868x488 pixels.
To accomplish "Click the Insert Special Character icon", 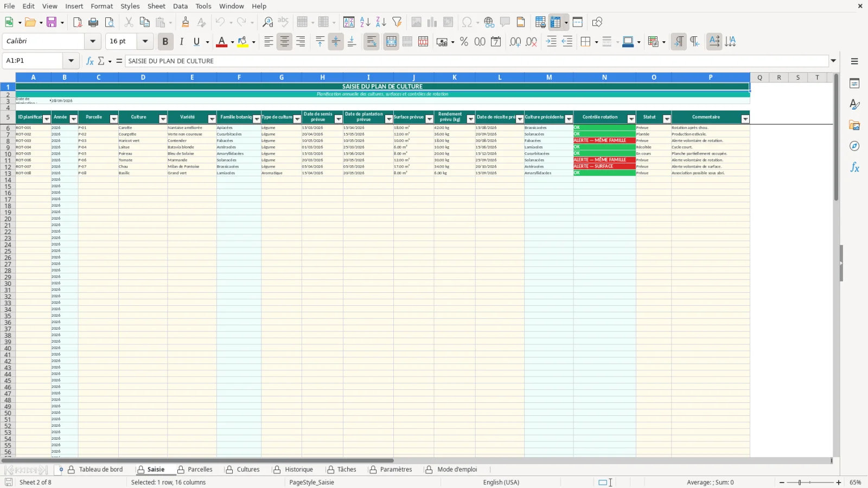I will click(467, 22).
